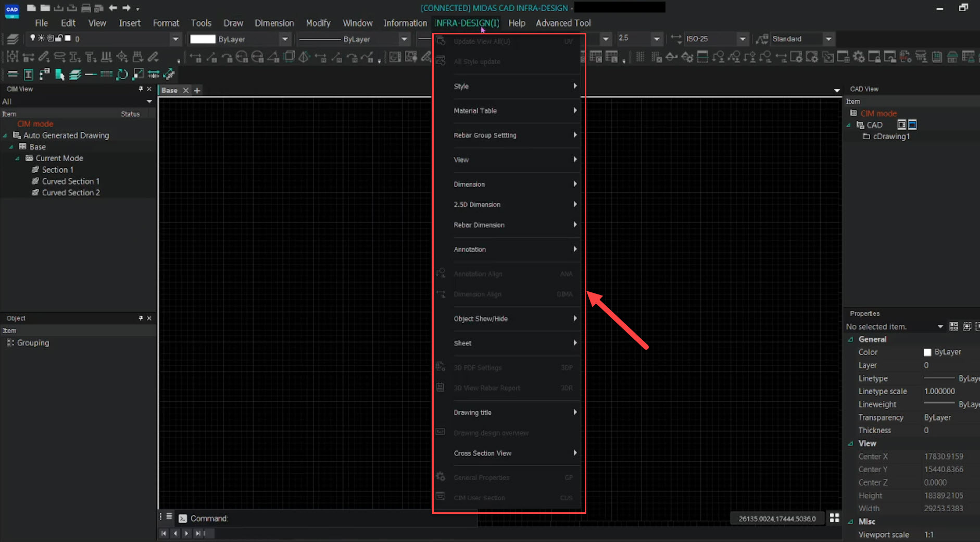Open the Standard text style dropdown

pos(828,39)
